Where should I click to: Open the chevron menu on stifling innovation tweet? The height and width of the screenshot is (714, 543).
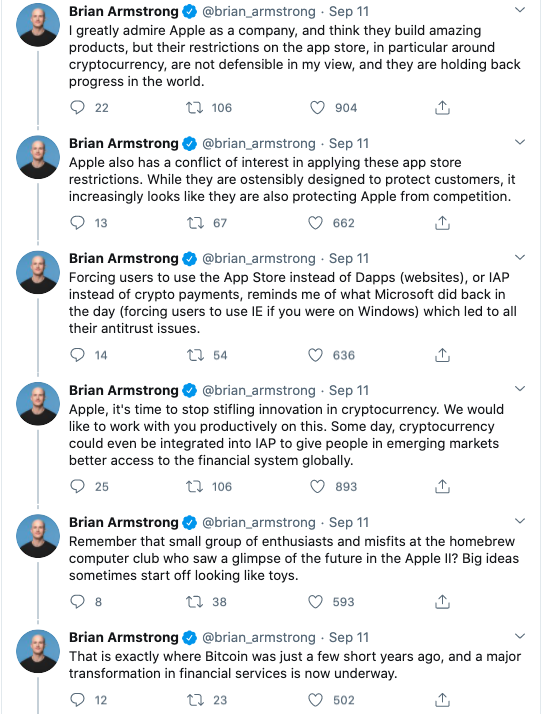coord(520,389)
